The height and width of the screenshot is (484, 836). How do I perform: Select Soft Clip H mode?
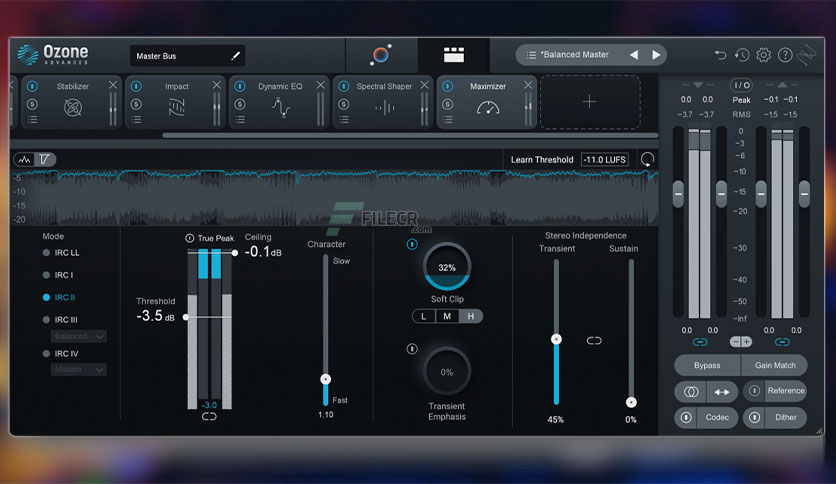tap(471, 316)
